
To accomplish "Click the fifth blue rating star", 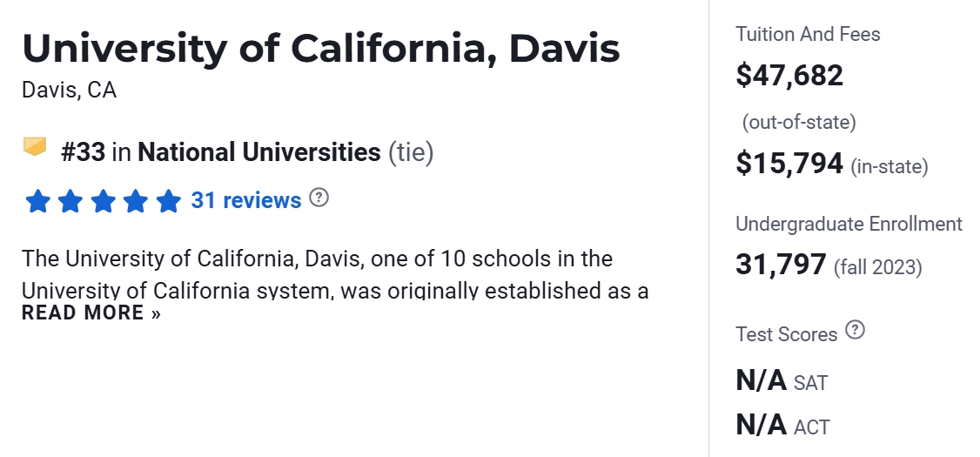I will click(x=169, y=202).
